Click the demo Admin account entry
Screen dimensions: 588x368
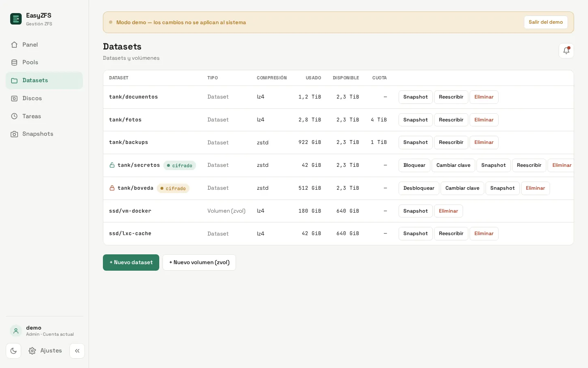pyautogui.click(x=44, y=331)
